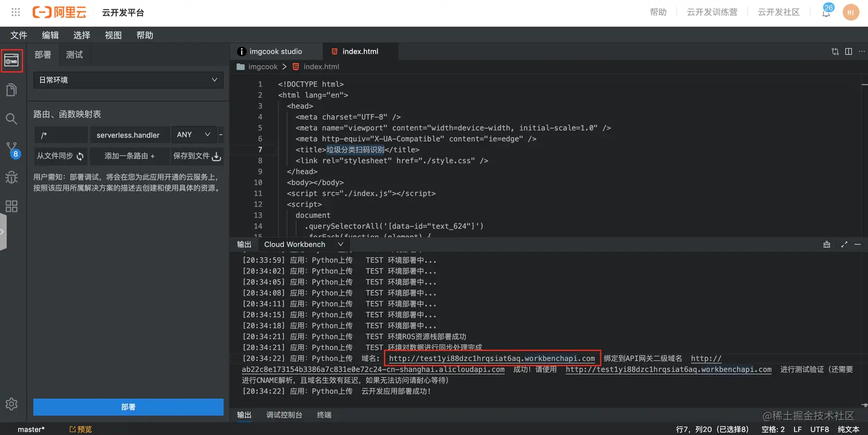Open the alicloudapi.com gateway link
This screenshot has width=868, height=435.
click(x=373, y=369)
